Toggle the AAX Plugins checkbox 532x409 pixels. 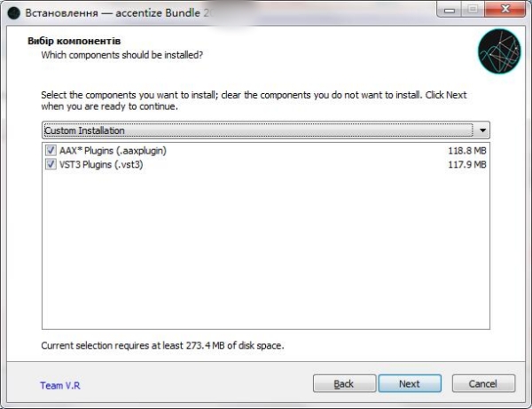[50, 151]
